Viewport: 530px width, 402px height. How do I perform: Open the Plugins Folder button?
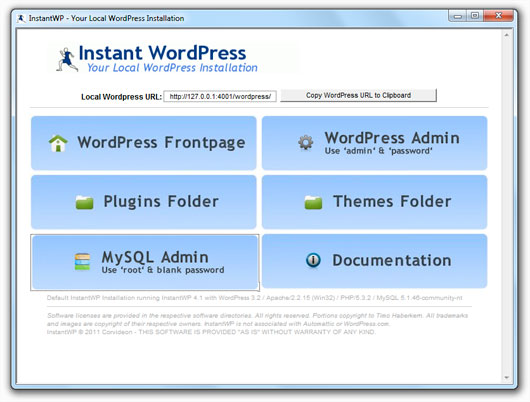(x=144, y=202)
